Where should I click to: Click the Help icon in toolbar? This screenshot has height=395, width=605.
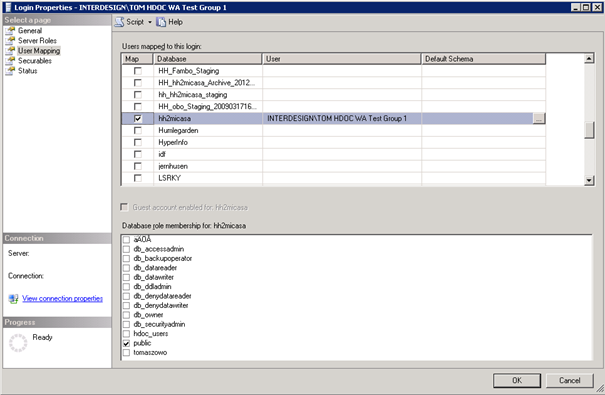161,22
